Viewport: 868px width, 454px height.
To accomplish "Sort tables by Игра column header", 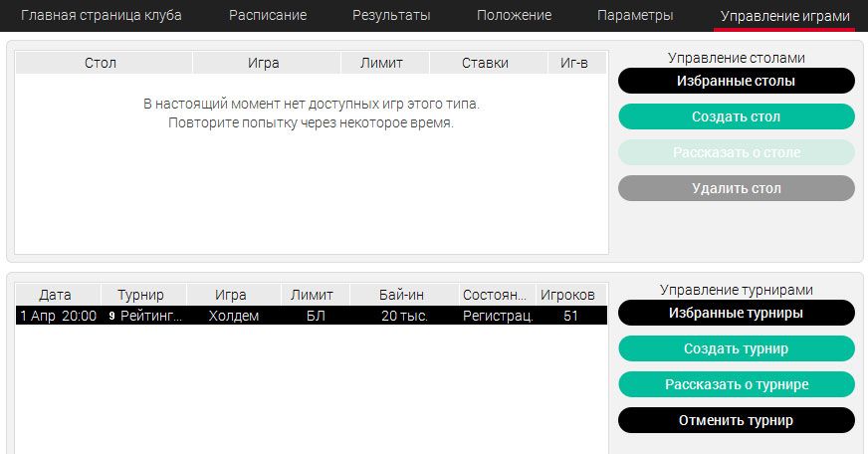I will pos(267,63).
